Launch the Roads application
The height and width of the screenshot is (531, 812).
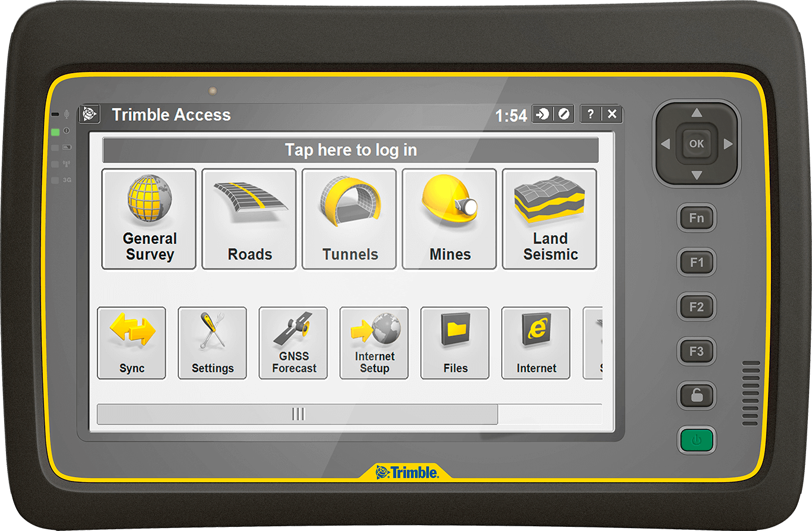[x=249, y=219]
